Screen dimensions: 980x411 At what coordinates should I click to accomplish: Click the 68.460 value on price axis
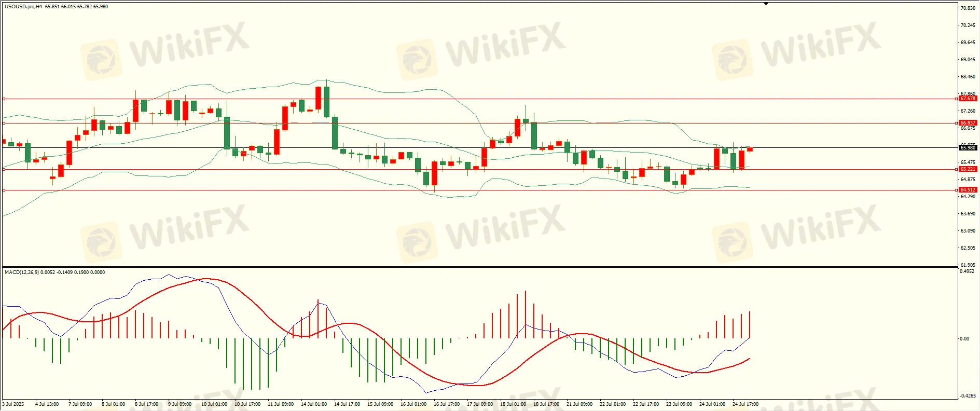(x=968, y=77)
